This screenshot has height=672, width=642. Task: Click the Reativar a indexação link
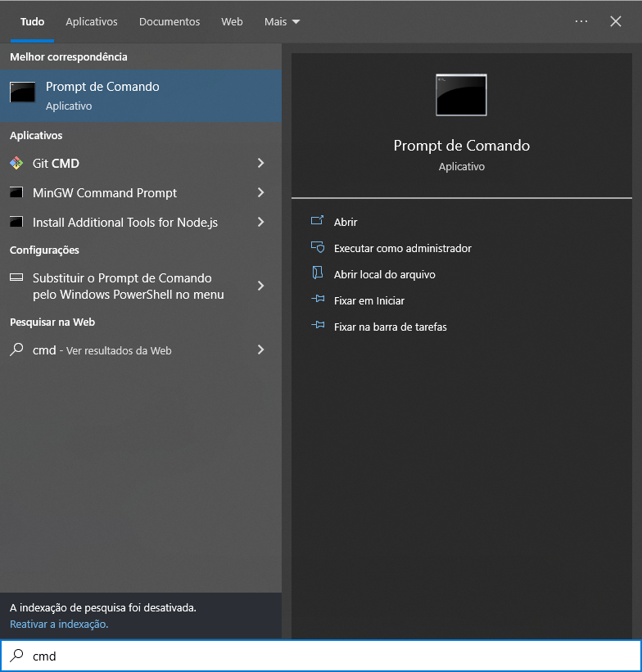pos(59,624)
